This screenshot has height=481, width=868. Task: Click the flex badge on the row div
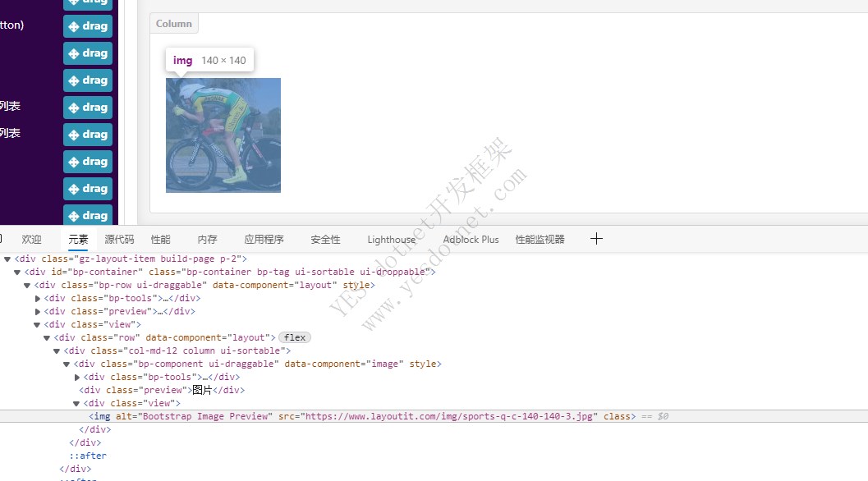[x=295, y=337]
